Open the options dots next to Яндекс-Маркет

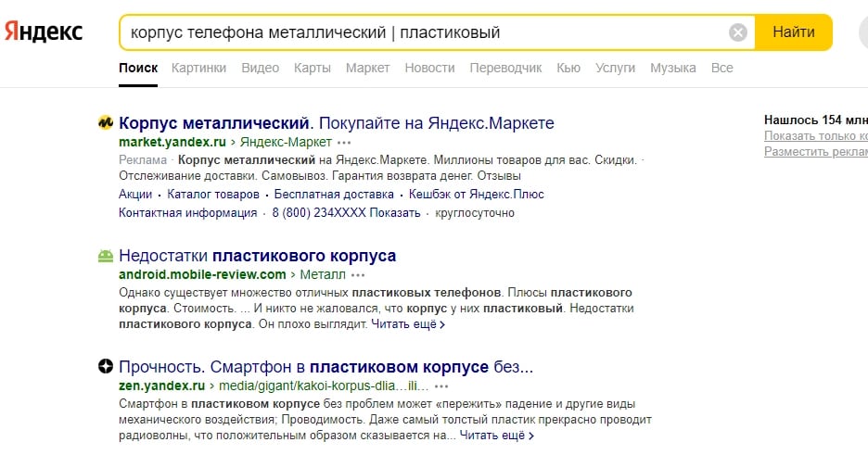point(344,143)
